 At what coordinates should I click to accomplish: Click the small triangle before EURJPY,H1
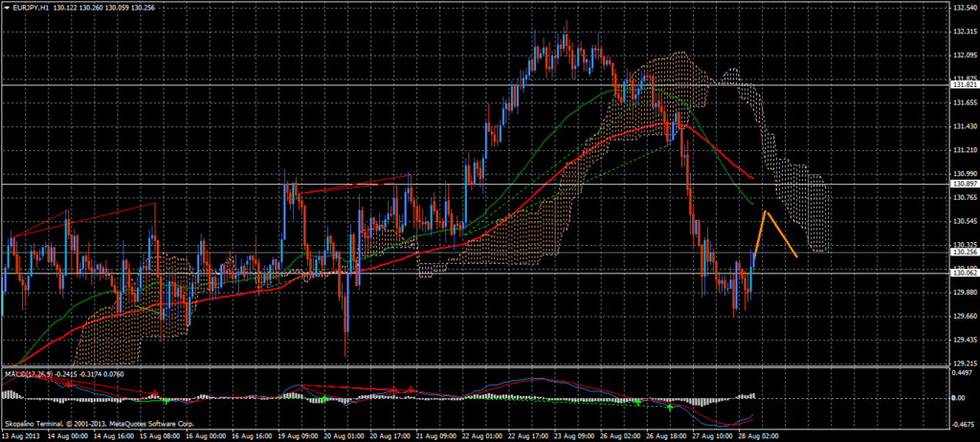pos(6,9)
